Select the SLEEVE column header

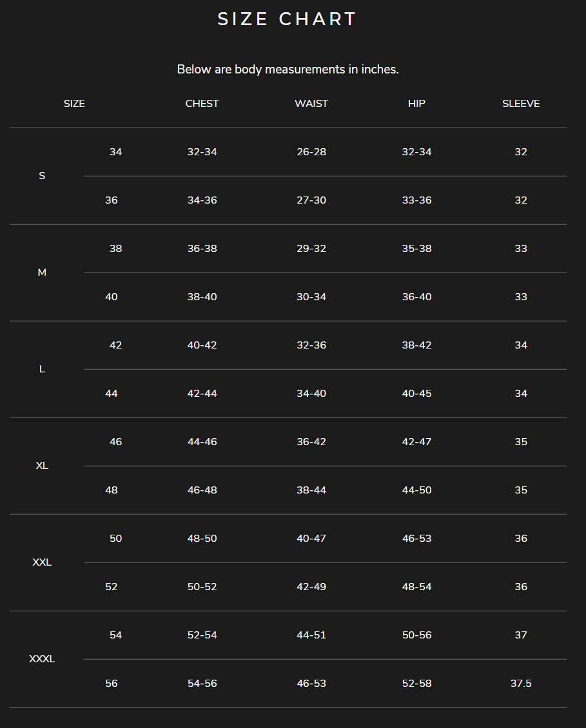[521, 104]
